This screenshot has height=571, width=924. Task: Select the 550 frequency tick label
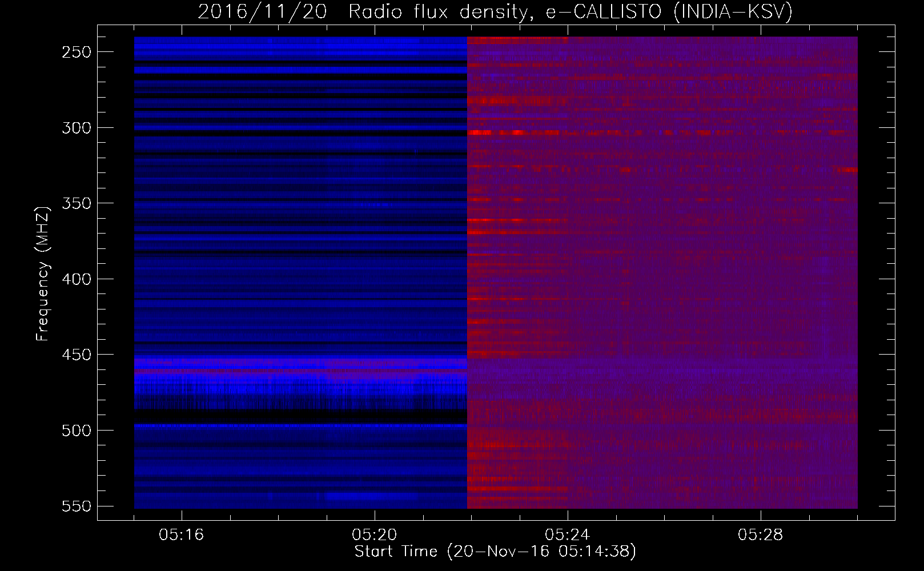pos(77,506)
